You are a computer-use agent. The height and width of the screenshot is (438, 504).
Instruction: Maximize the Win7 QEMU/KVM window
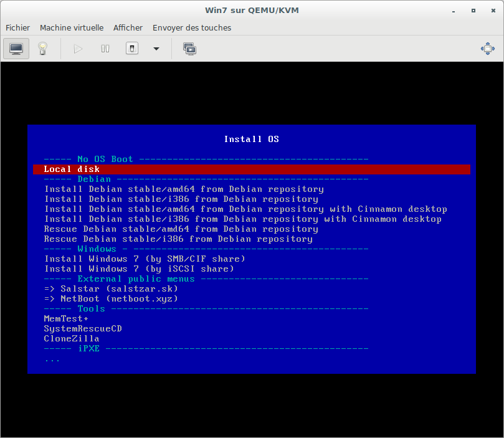coord(473,11)
